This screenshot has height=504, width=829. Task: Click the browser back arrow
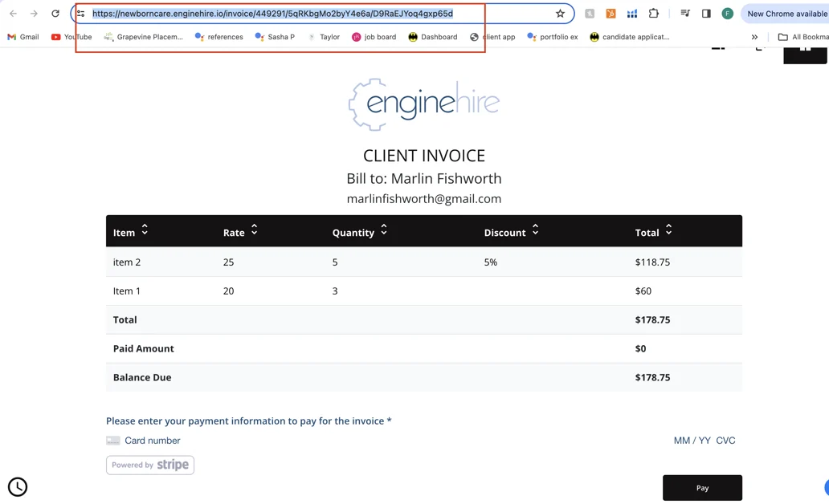(13, 14)
